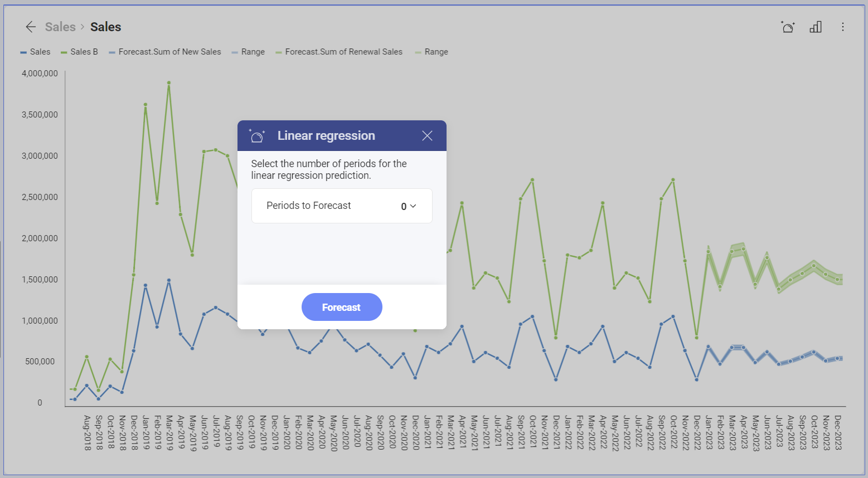Click the Linear regression dialog title
The height and width of the screenshot is (478, 868).
pos(326,136)
